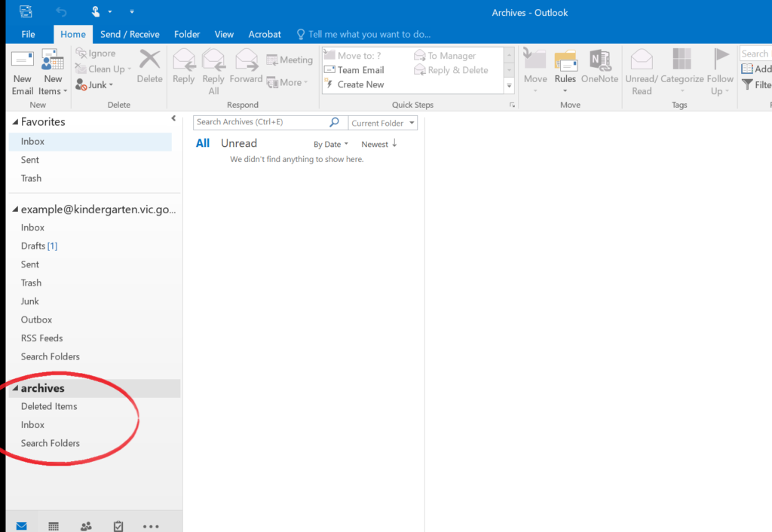This screenshot has width=772, height=532.
Task: Expand the Quick Steps gallery
Action: pyautogui.click(x=509, y=86)
